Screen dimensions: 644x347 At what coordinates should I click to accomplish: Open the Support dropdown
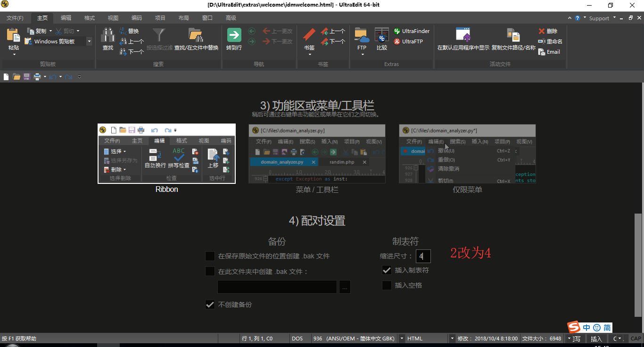pos(603,18)
